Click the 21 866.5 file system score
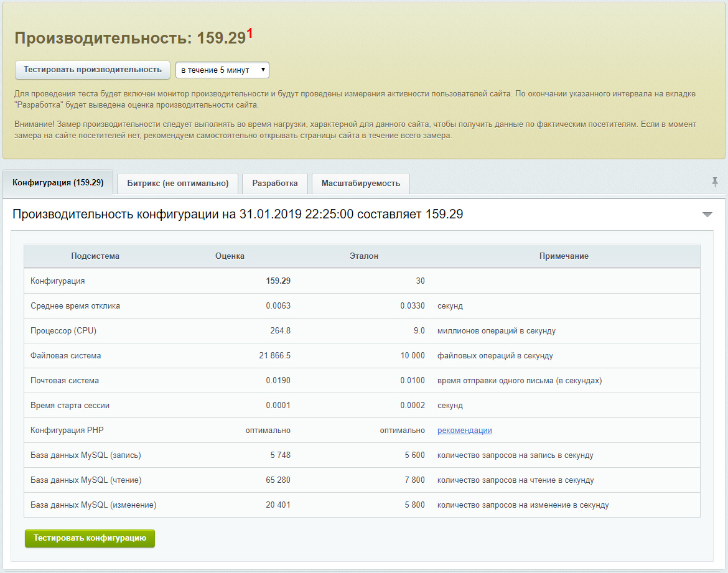 275,356
